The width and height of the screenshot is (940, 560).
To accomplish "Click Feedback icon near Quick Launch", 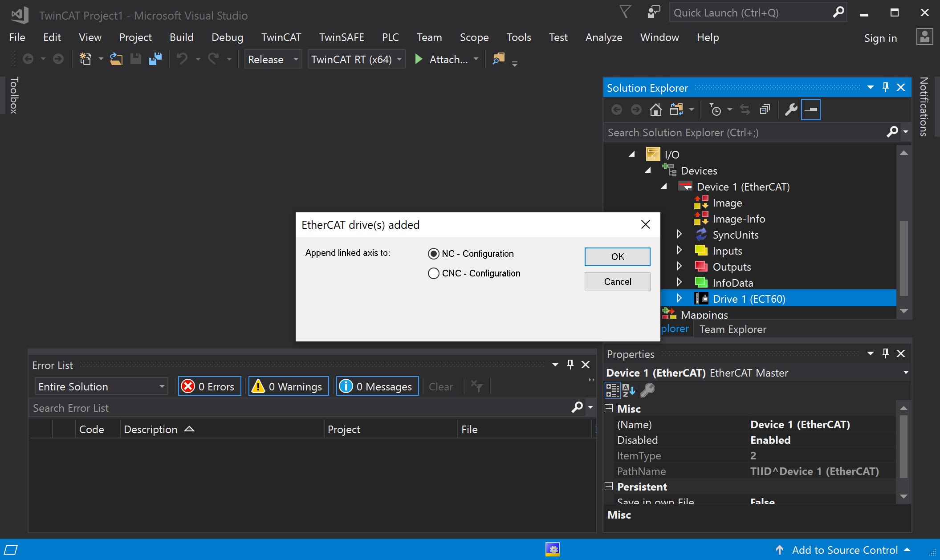I will coord(653,12).
